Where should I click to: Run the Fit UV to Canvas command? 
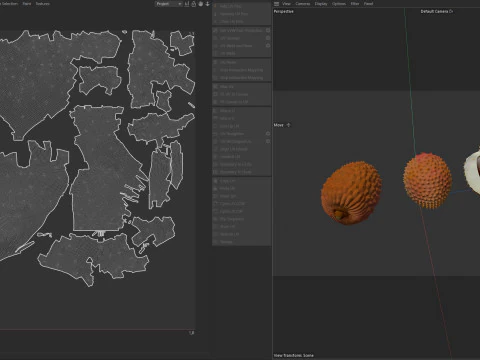[242, 94]
